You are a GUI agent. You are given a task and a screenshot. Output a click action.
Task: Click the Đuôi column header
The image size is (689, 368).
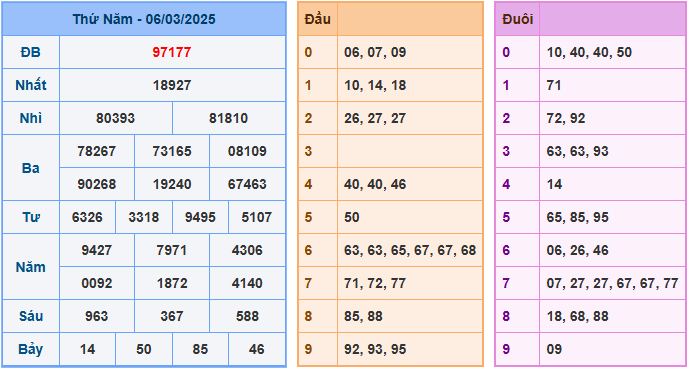point(518,19)
